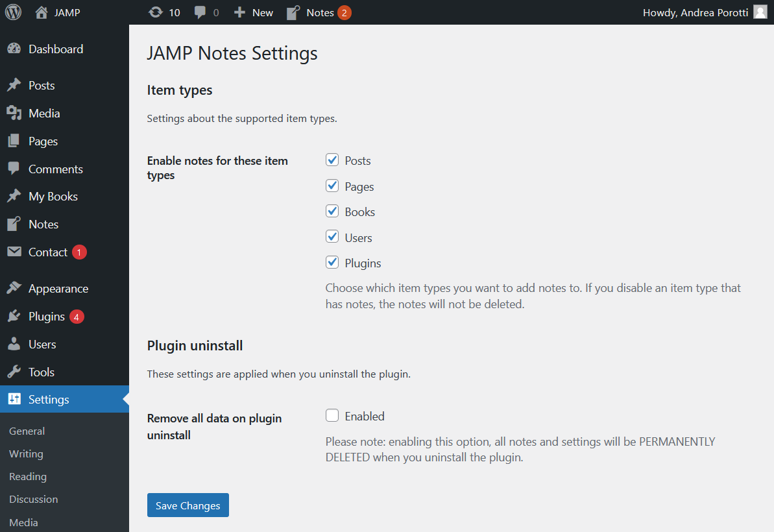Click the 'Books' item type label
Image resolution: width=774 pixels, height=532 pixels.
[x=360, y=212]
